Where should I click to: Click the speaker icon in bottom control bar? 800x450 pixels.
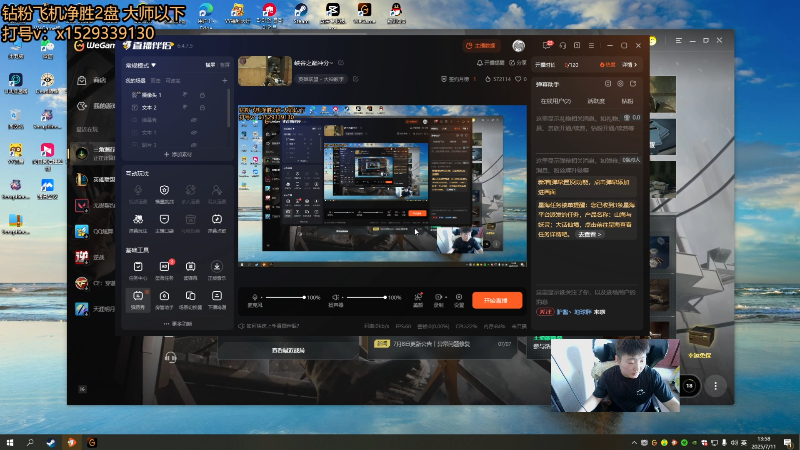point(335,297)
